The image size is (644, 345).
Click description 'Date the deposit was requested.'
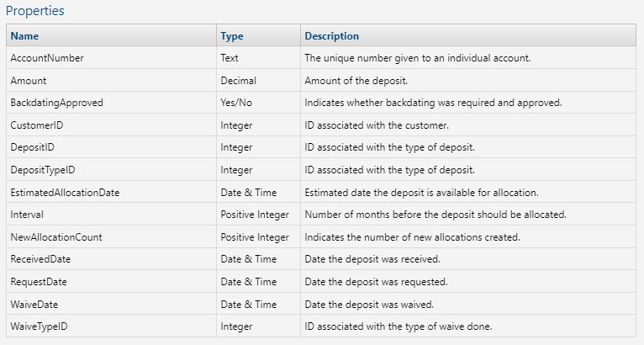click(x=376, y=282)
